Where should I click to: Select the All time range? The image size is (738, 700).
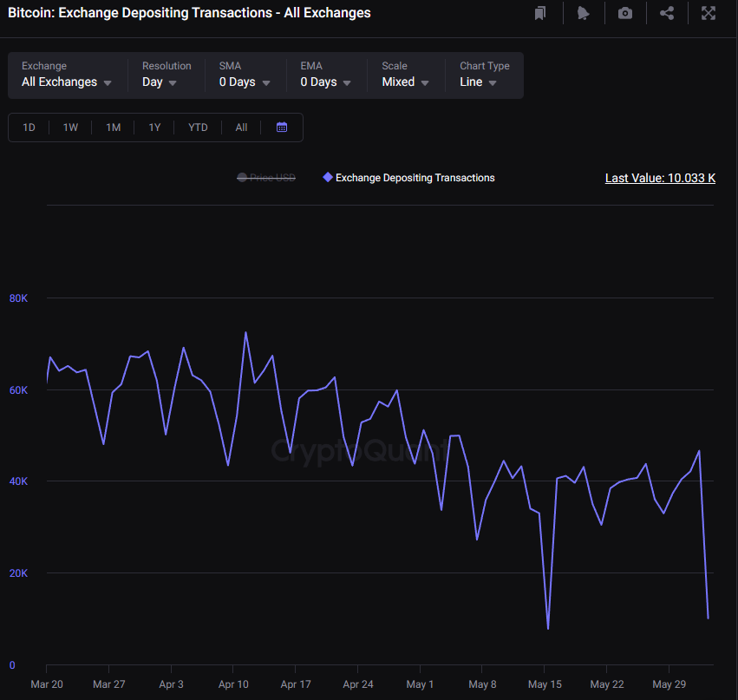click(241, 128)
